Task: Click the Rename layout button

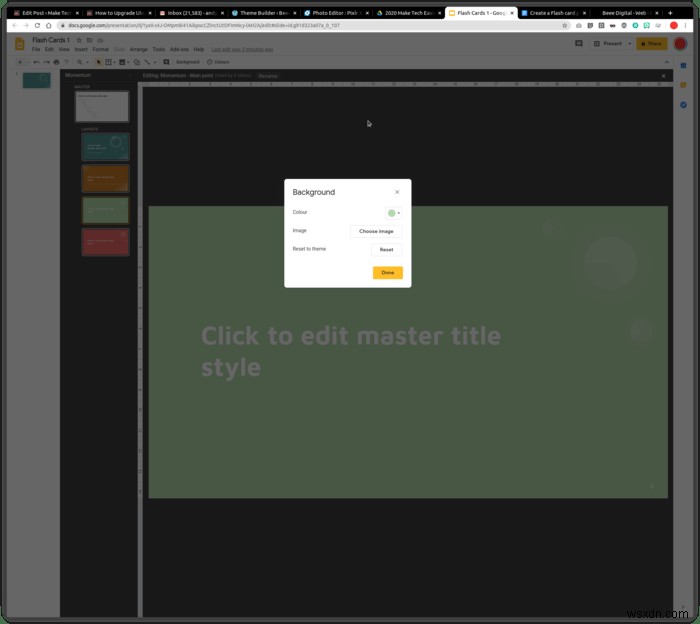Action: click(268, 76)
